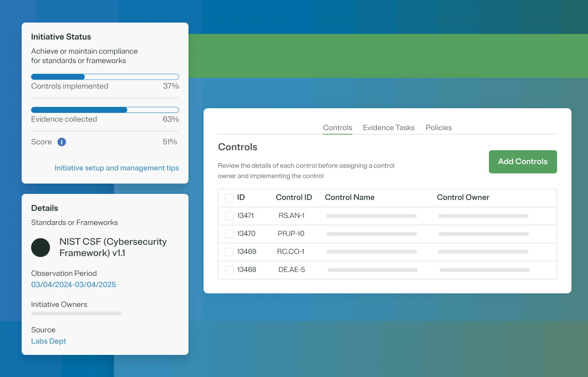Select the active Controls tab
The image size is (588, 377).
[x=337, y=128]
